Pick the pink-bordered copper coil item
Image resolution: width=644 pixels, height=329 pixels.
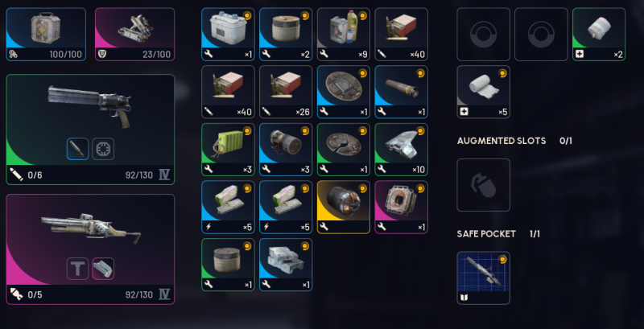point(401,208)
